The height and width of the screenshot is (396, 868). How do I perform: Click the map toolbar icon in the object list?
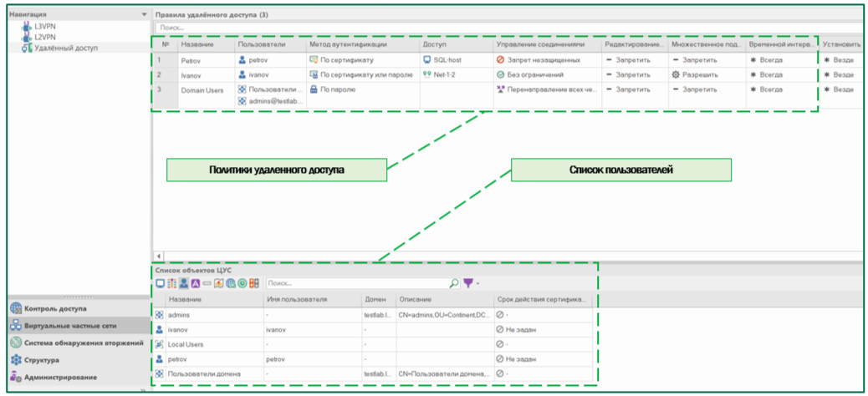coord(218,283)
